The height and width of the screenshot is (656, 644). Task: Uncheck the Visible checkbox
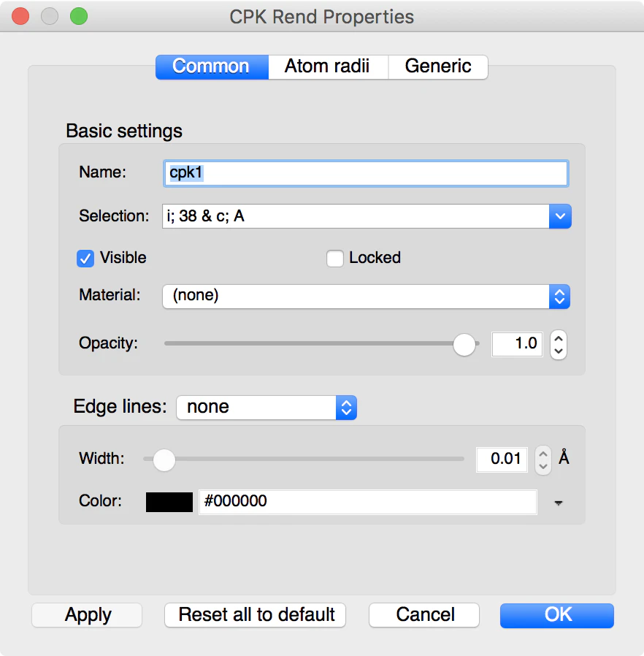(85, 258)
